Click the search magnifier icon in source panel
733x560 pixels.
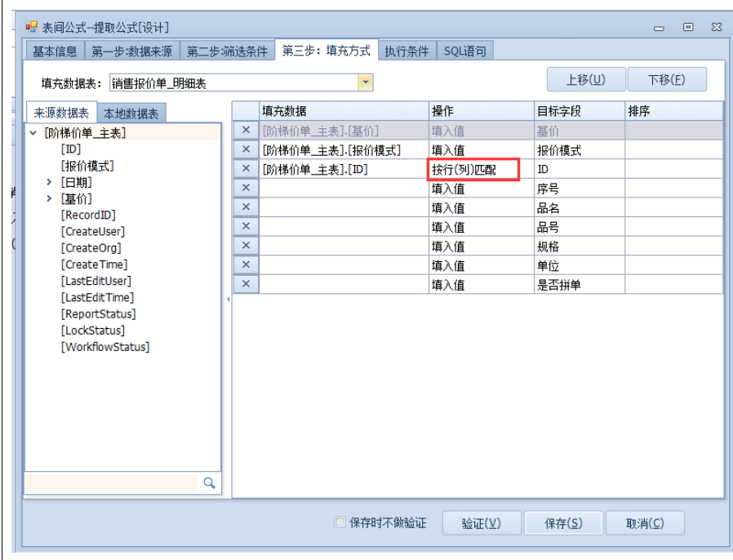209,483
